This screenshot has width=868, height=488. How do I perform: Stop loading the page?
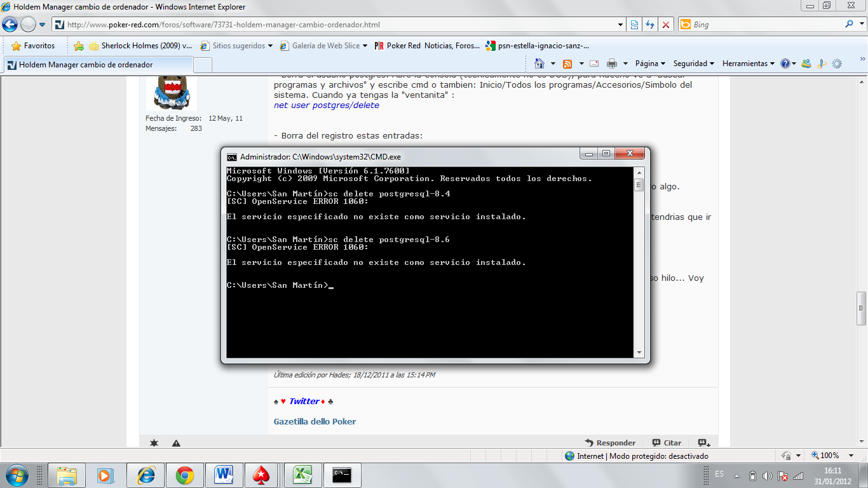click(x=666, y=25)
